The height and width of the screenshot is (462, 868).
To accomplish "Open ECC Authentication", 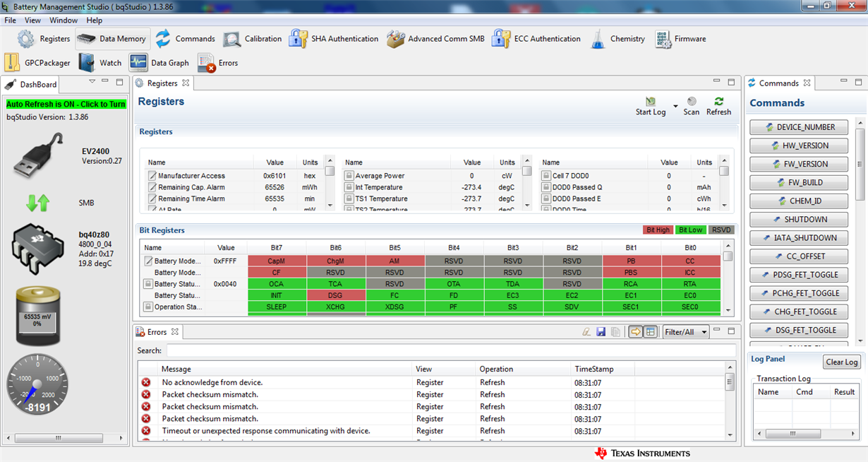I will coord(537,39).
